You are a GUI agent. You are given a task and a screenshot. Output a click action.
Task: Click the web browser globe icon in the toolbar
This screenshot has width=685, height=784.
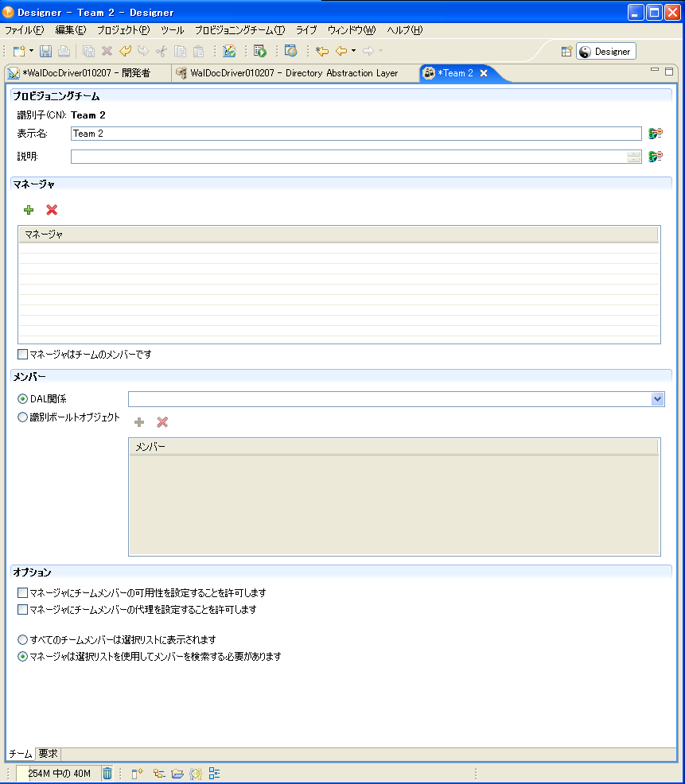(x=290, y=51)
